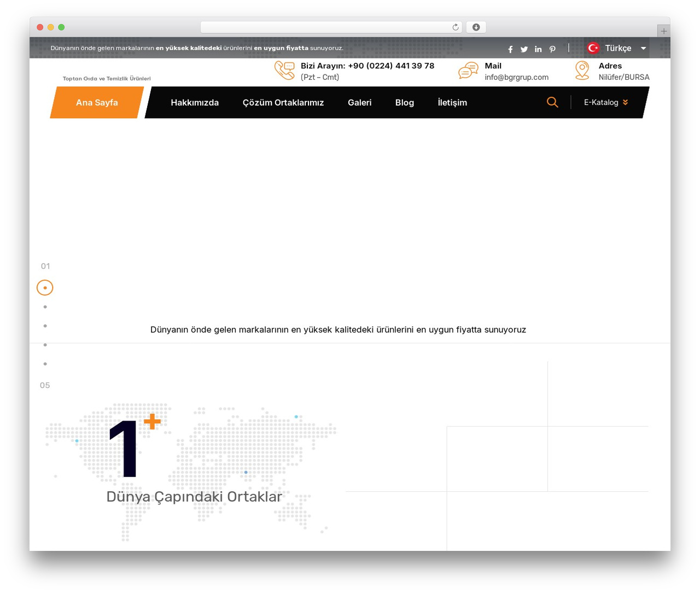Open Çözüm Ortaklarımız menu item

tap(283, 102)
